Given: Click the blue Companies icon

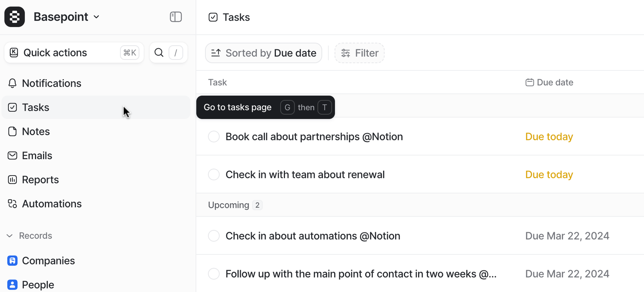Looking at the screenshot, I should 12,261.
